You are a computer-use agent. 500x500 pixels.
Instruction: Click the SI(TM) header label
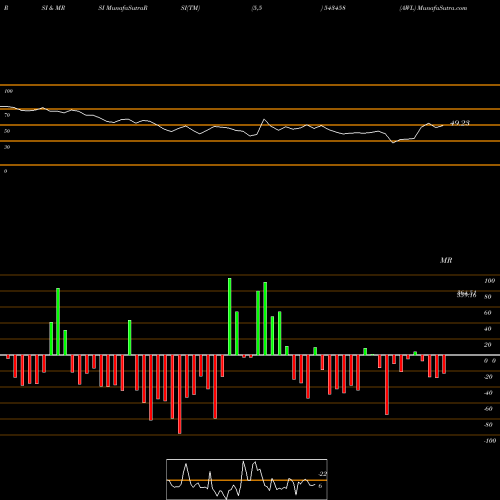pyautogui.click(x=190, y=8)
